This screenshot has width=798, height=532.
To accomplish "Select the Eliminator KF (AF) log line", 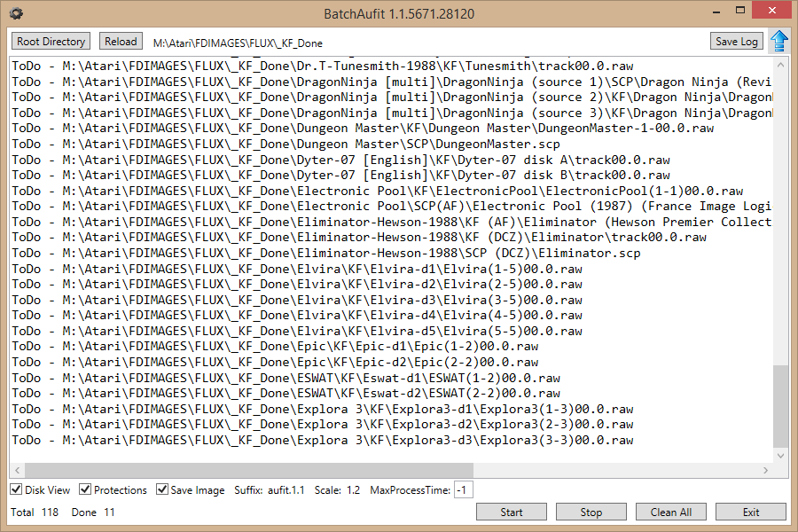I will coord(391,222).
